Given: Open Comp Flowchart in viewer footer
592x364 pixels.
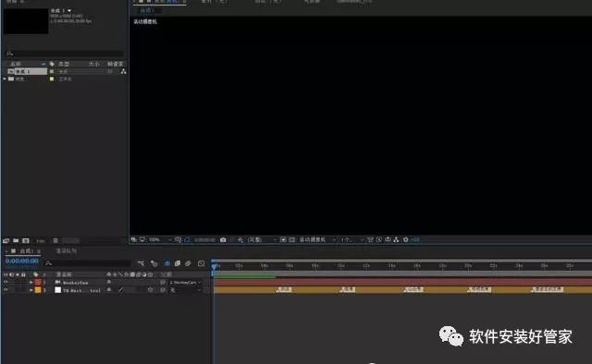Looking at the screenshot, I should click(x=396, y=240).
